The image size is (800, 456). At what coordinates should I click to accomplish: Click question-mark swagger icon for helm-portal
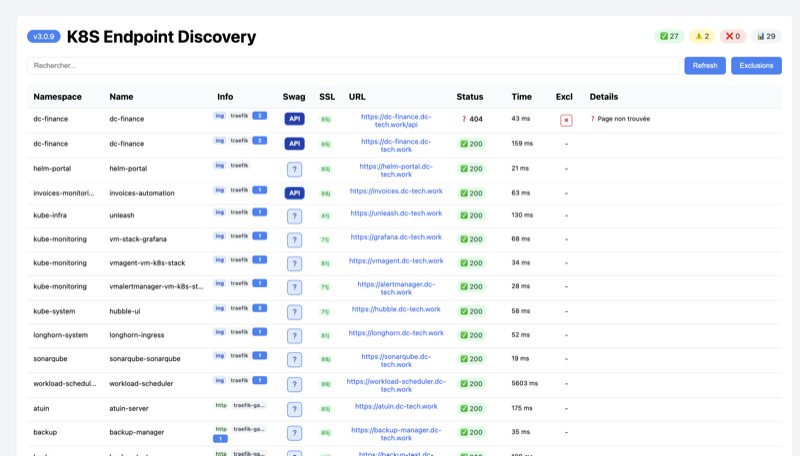coord(294,169)
